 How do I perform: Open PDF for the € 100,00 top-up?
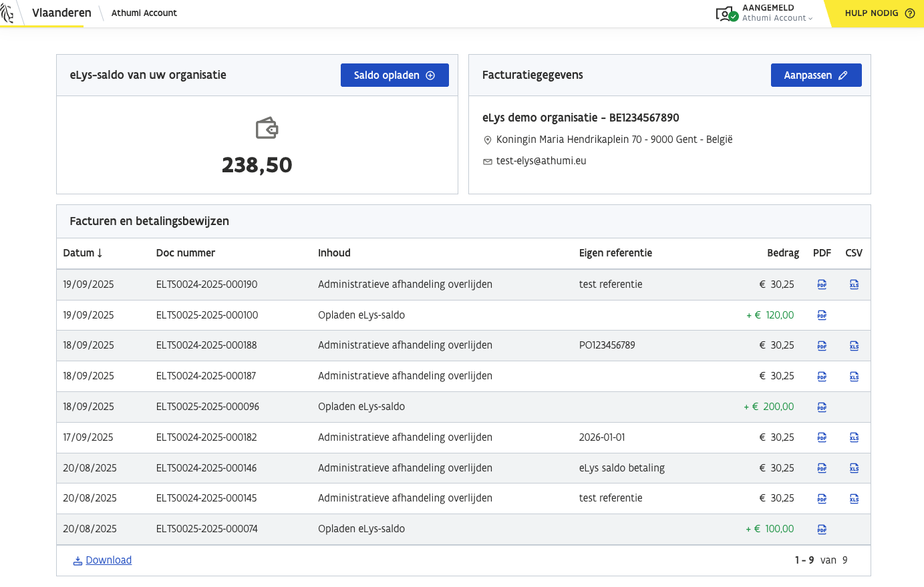point(822,530)
